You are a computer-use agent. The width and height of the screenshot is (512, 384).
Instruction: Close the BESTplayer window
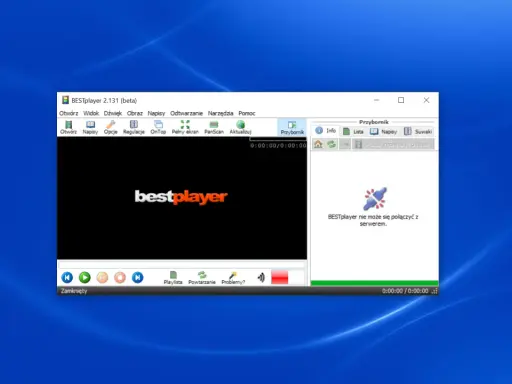(x=426, y=100)
